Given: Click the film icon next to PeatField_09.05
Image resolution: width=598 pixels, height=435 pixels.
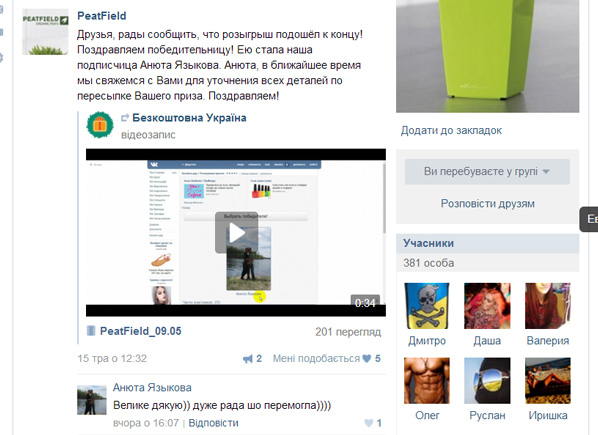Looking at the screenshot, I should coord(91,331).
